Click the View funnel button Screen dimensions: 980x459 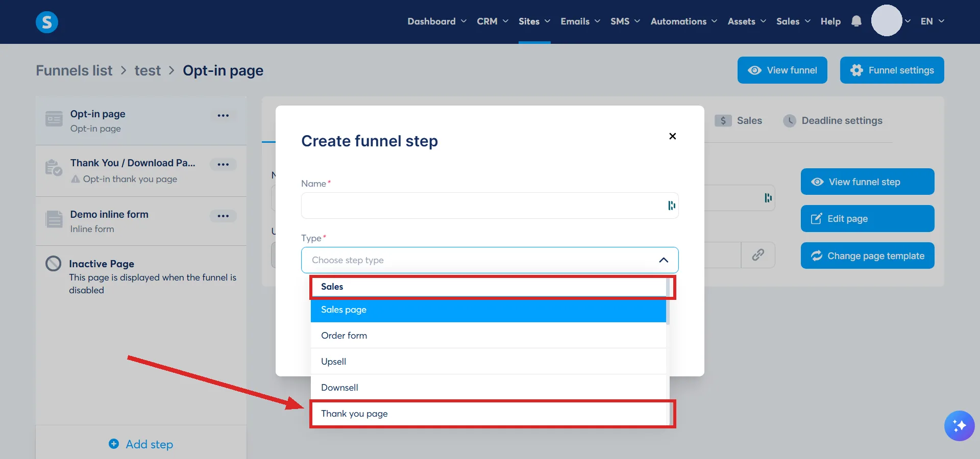[782, 70]
